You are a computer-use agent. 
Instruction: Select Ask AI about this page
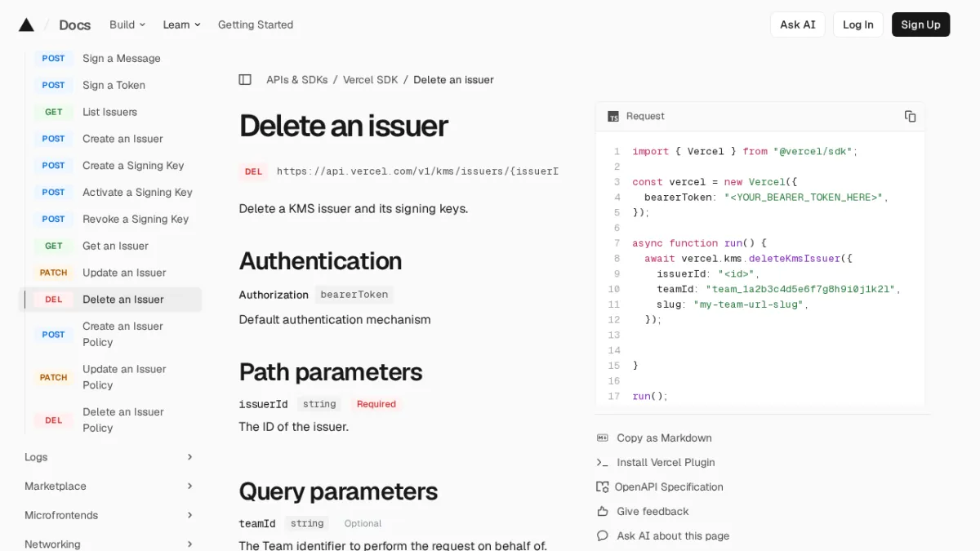pyautogui.click(x=673, y=536)
